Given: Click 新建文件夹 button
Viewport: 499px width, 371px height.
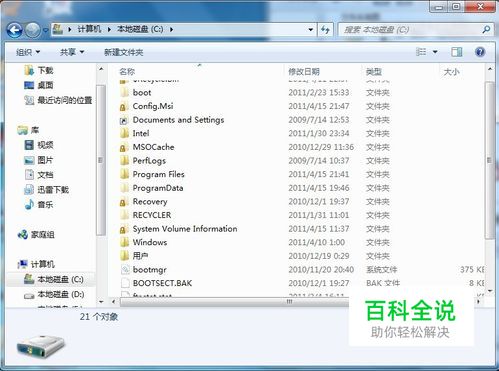Looking at the screenshot, I should pos(124,52).
